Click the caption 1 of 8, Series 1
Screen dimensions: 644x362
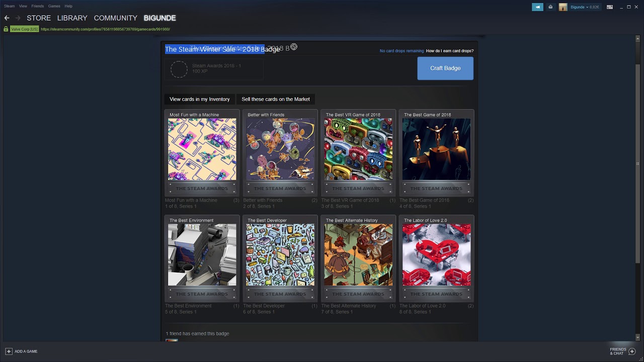point(181,206)
